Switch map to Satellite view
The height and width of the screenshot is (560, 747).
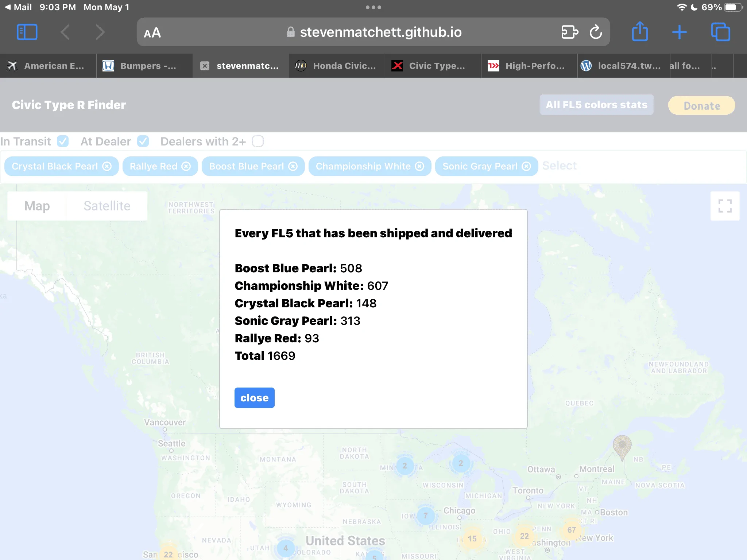[x=107, y=206]
